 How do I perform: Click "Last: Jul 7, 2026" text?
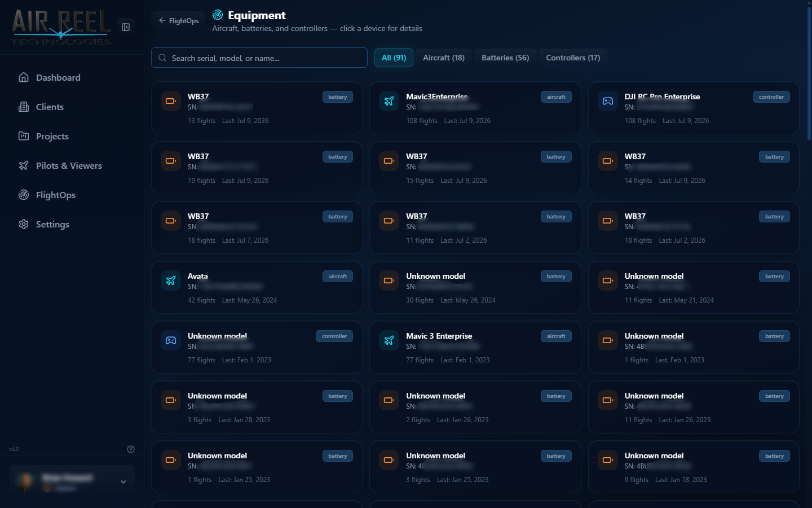[245, 240]
